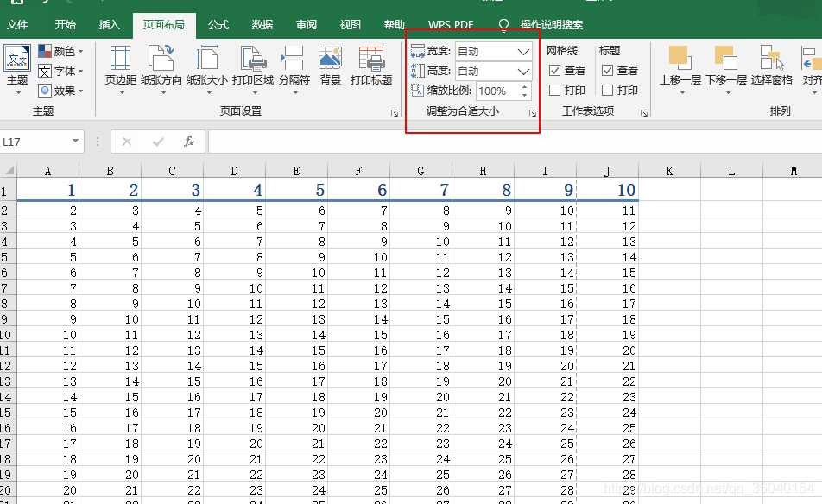Select row 5 header

[x=7, y=257]
